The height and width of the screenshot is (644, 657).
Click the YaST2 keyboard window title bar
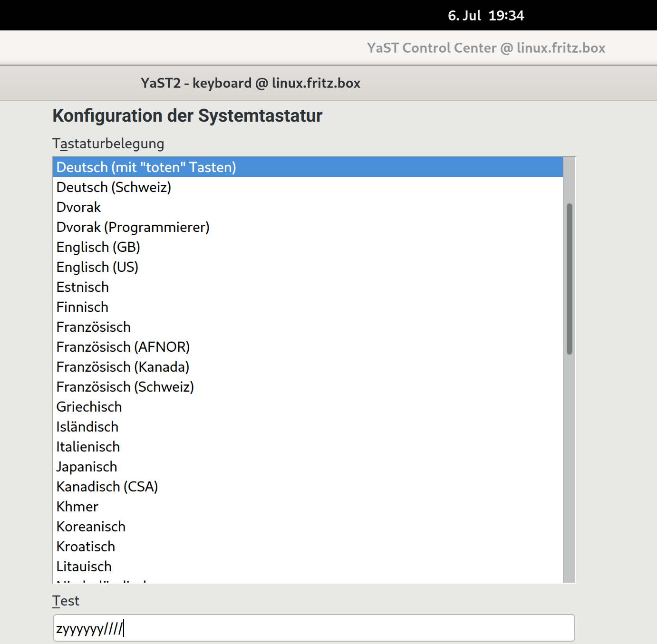tap(251, 83)
